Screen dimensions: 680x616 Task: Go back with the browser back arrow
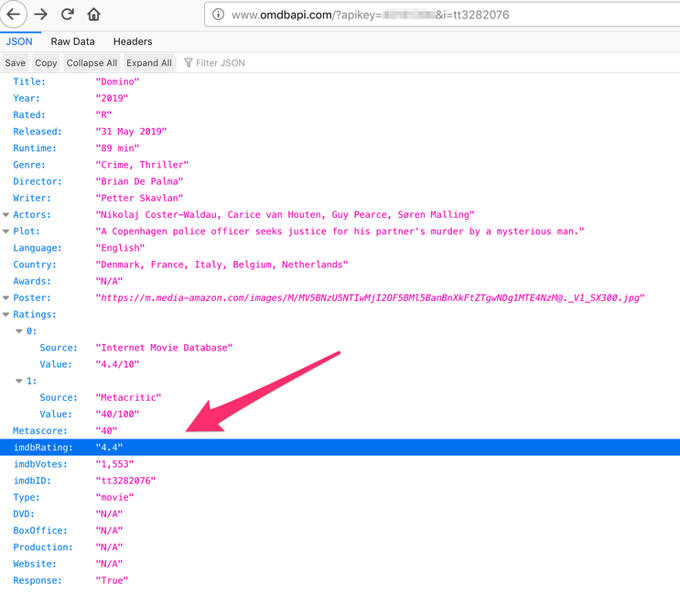14,15
